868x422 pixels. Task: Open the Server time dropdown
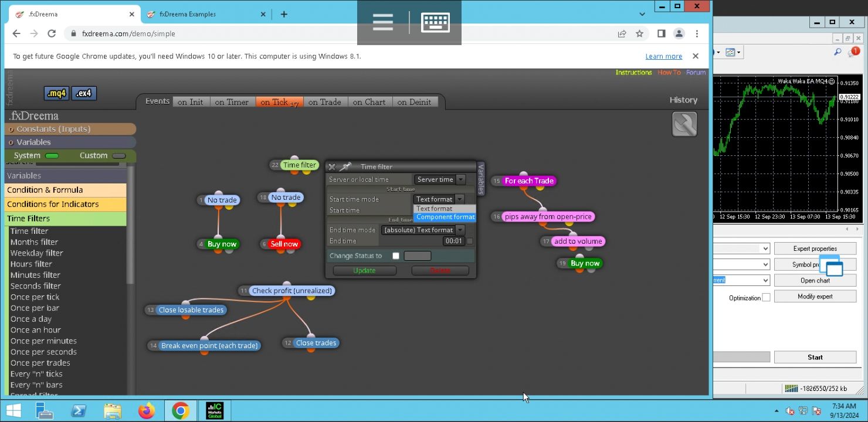point(440,179)
